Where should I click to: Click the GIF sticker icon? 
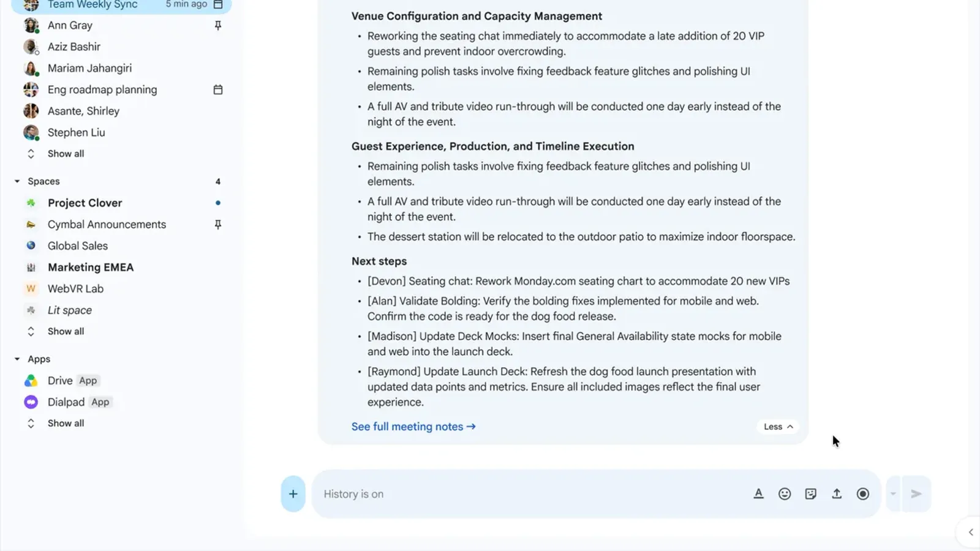tap(811, 493)
